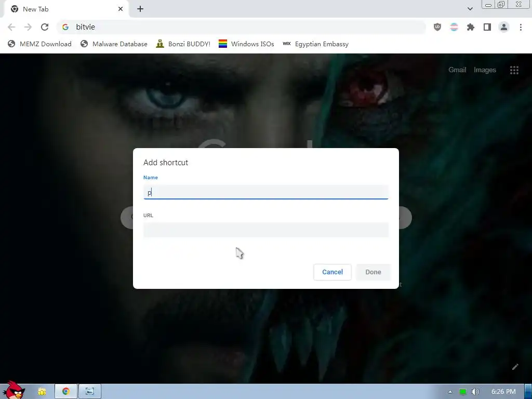Open the third taskbar application icon
The width and height of the screenshot is (532, 399).
click(89, 392)
